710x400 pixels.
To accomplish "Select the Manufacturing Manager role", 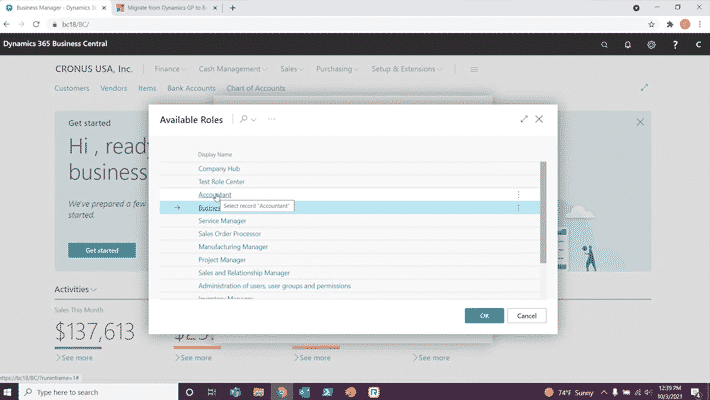I will click(233, 247).
